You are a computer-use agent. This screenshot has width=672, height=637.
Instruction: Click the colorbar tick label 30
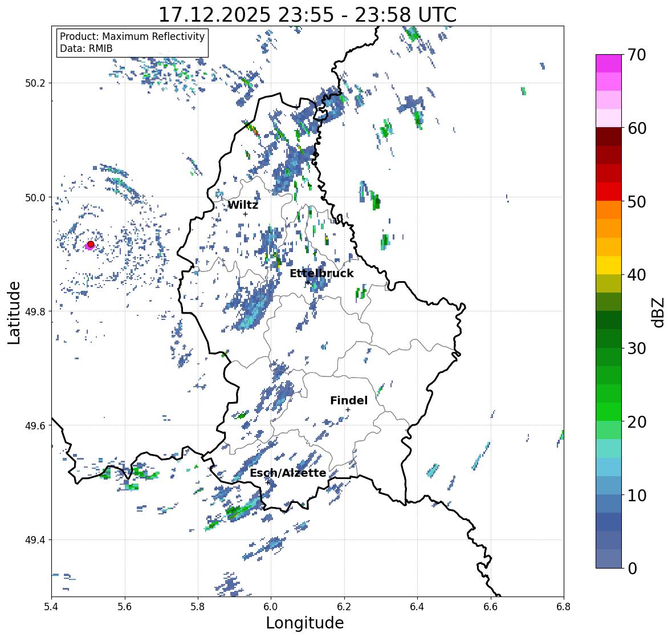coord(637,348)
